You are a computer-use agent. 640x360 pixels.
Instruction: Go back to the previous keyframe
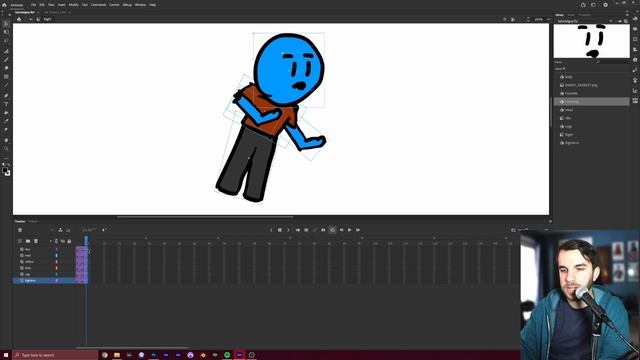271,230
